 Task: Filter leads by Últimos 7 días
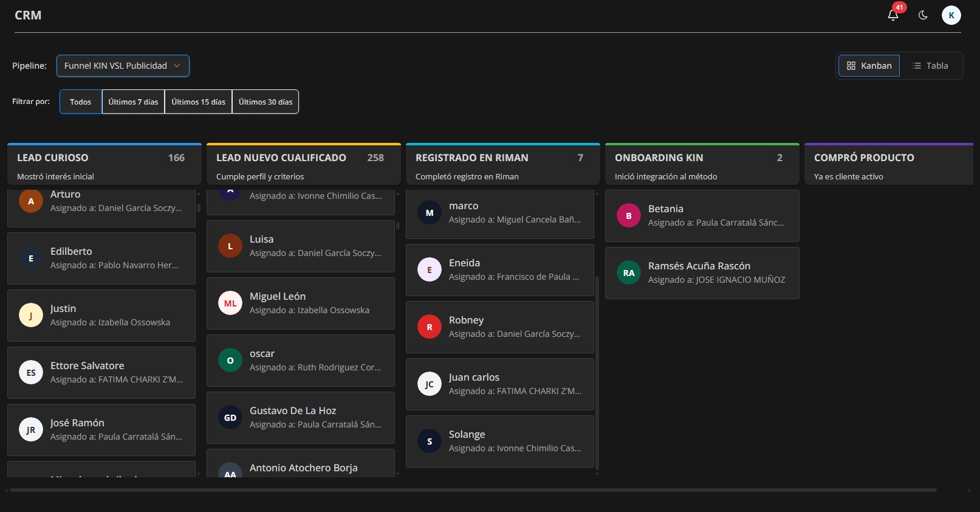click(133, 102)
